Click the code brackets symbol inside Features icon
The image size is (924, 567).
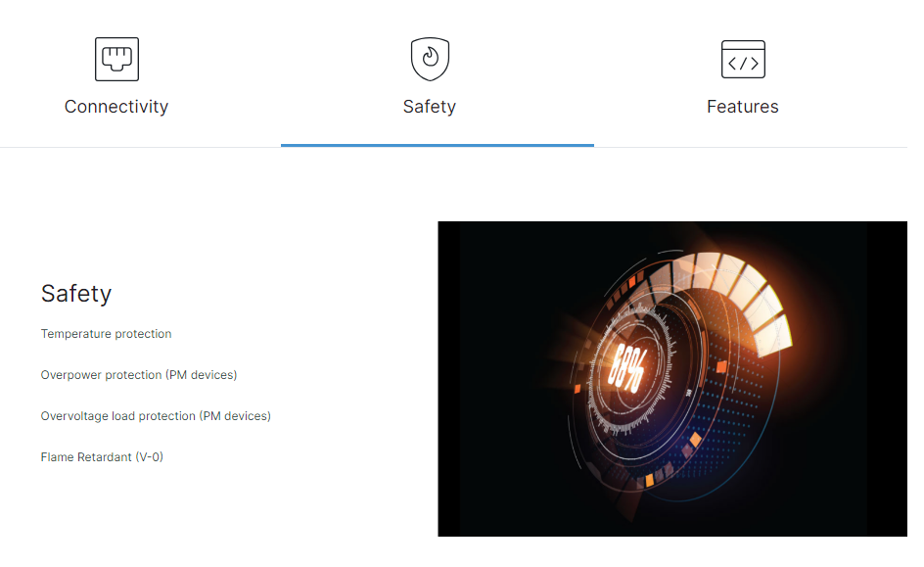tap(743, 64)
